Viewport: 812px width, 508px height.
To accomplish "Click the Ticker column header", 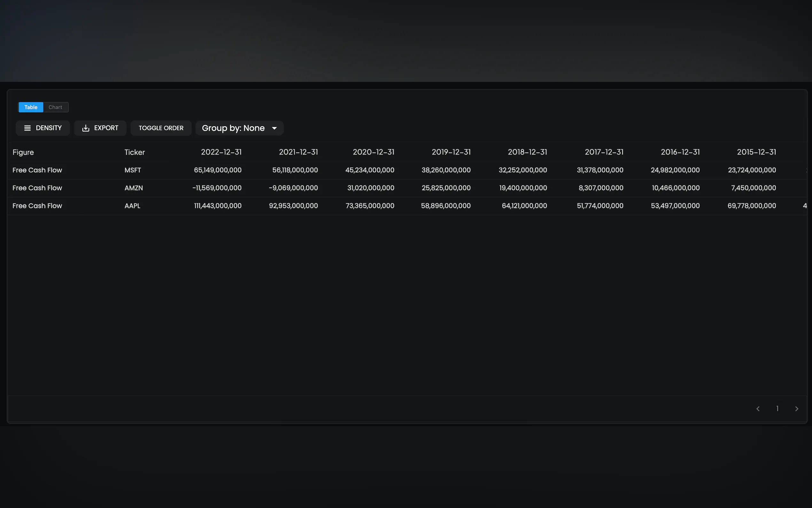I will [x=135, y=152].
